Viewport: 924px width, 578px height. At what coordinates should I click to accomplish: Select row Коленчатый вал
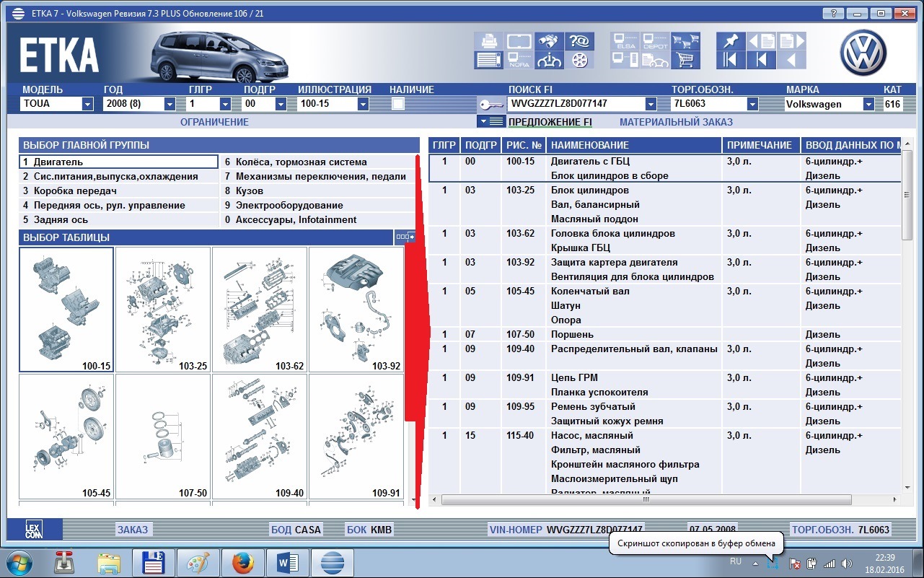click(665, 305)
